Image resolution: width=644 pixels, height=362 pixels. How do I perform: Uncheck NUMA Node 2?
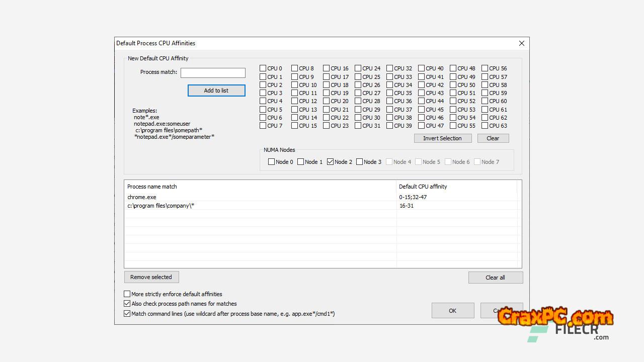coord(331,162)
